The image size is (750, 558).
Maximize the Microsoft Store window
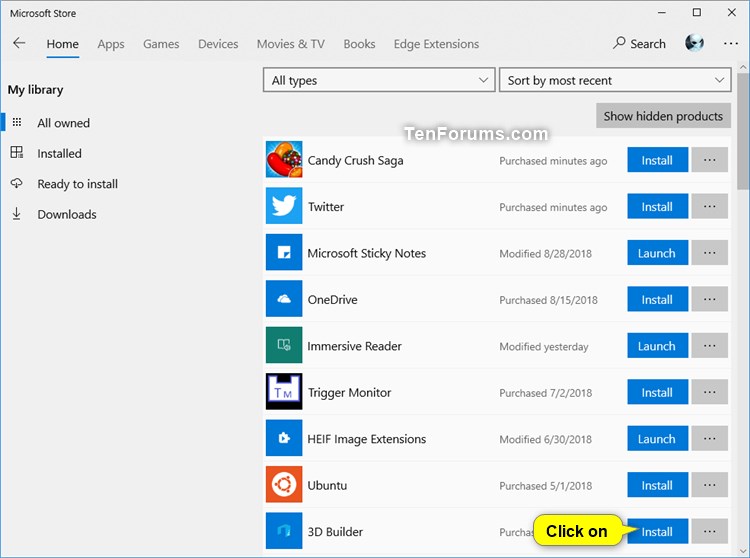[697, 12]
